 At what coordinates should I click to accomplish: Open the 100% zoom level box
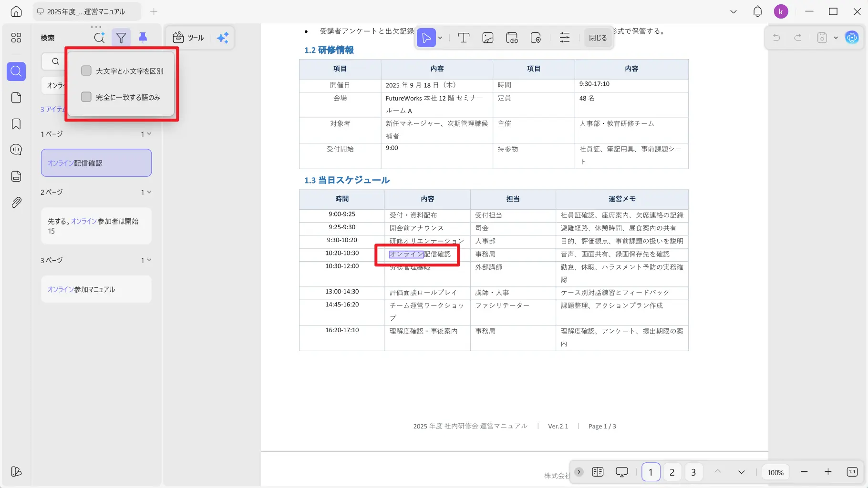pos(775,472)
